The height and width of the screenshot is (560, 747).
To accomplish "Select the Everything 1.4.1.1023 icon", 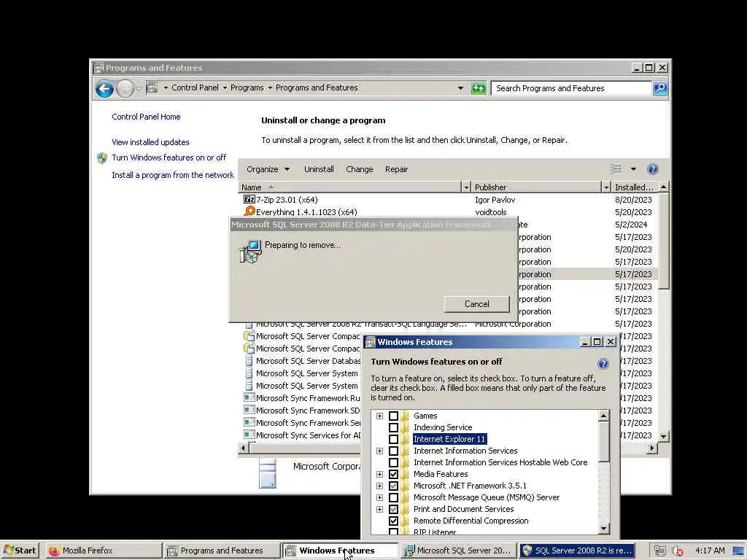I will pos(249,211).
